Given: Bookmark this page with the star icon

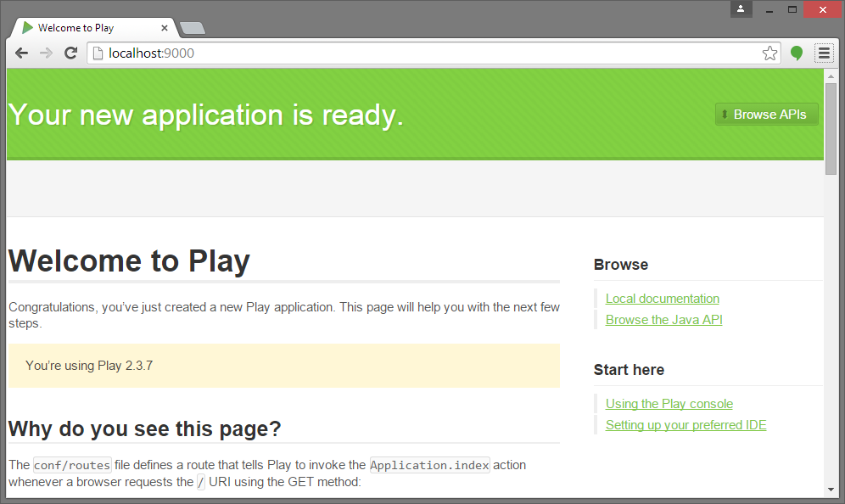Looking at the screenshot, I should point(769,53).
